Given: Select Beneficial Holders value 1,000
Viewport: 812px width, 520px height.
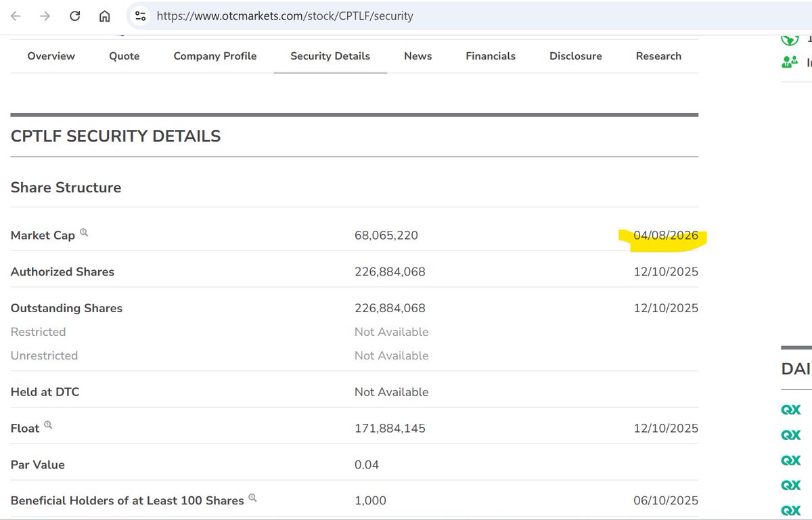Looking at the screenshot, I should 370,501.
